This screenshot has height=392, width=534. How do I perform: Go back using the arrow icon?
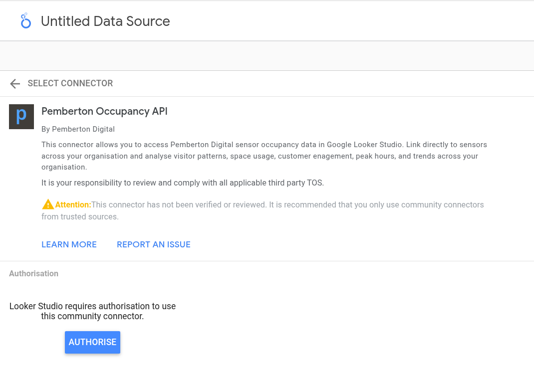15,83
